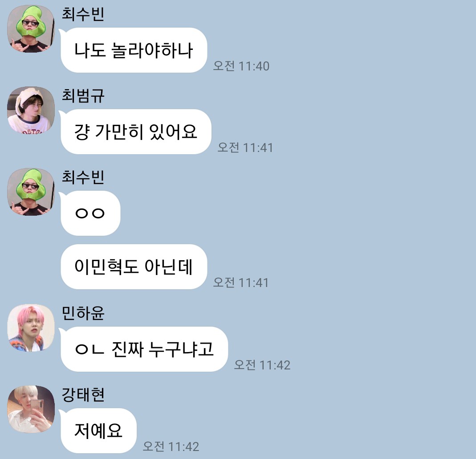
Task: Click 최수빈's name above "나도 놀라야하나"
Action: tap(83, 14)
